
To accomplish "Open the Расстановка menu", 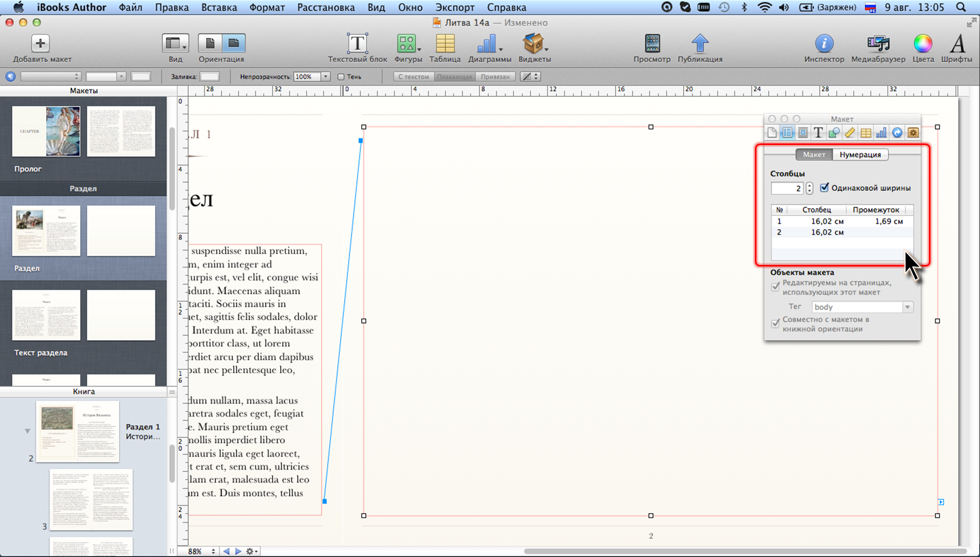I will click(326, 8).
